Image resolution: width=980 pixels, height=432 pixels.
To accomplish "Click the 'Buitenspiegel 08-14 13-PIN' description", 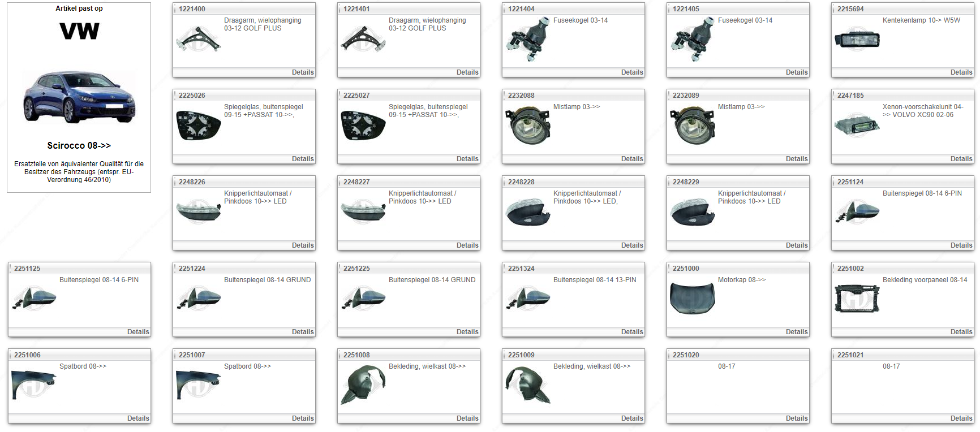I will tap(594, 280).
